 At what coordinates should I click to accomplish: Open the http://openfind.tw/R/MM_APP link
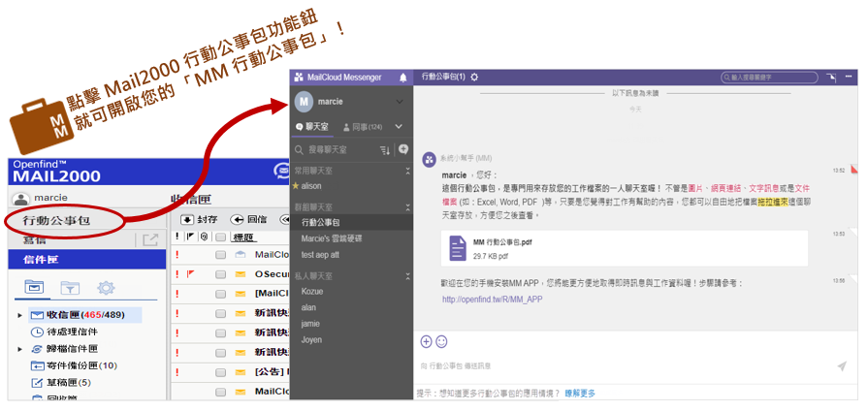[492, 300]
